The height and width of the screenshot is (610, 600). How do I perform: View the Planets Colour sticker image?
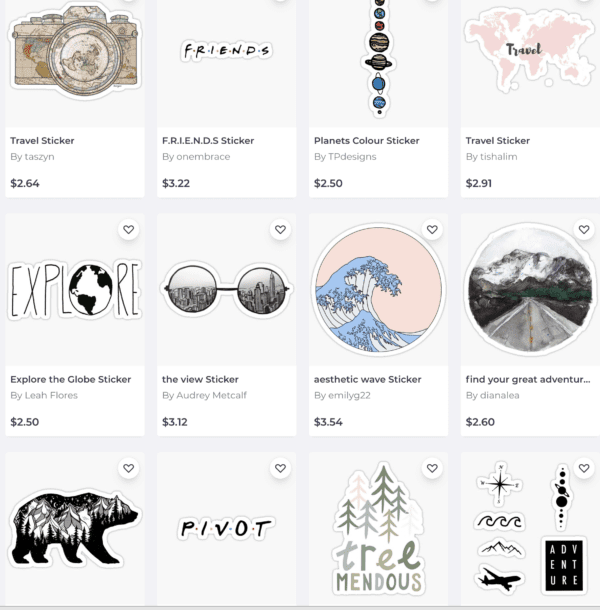379,56
